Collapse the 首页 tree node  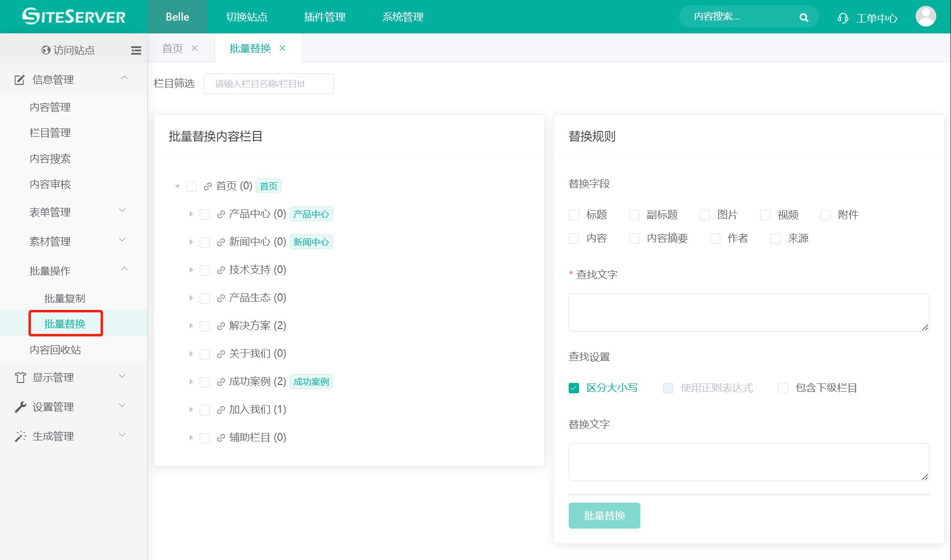177,186
